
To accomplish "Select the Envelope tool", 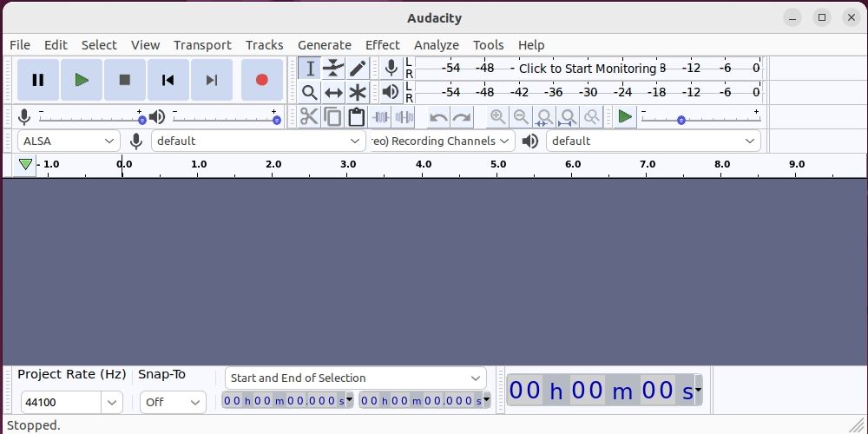I will pyautogui.click(x=333, y=69).
